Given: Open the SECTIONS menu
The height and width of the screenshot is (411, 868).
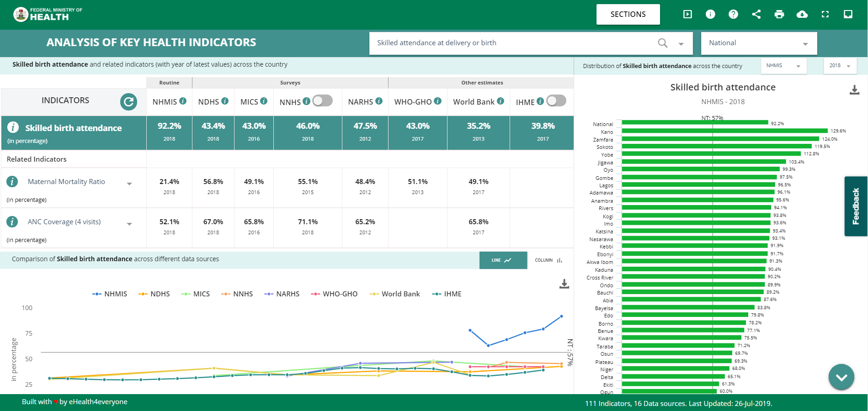Looking at the screenshot, I should click(x=628, y=14).
